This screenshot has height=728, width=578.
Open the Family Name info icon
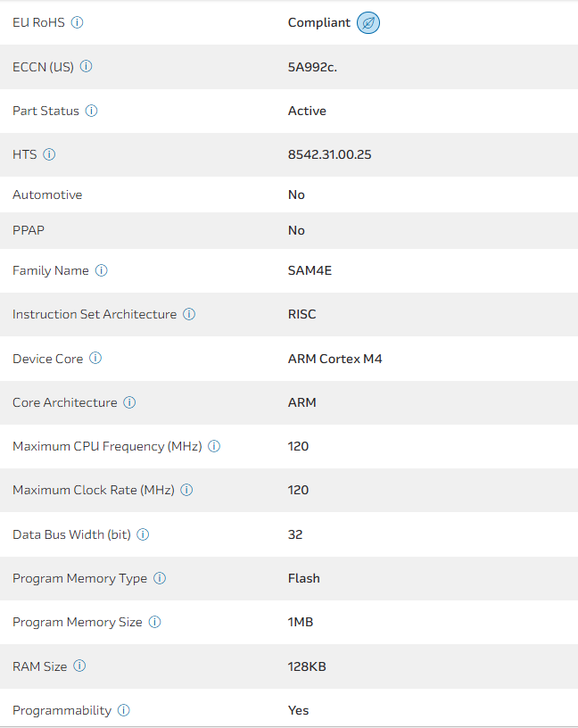click(101, 270)
